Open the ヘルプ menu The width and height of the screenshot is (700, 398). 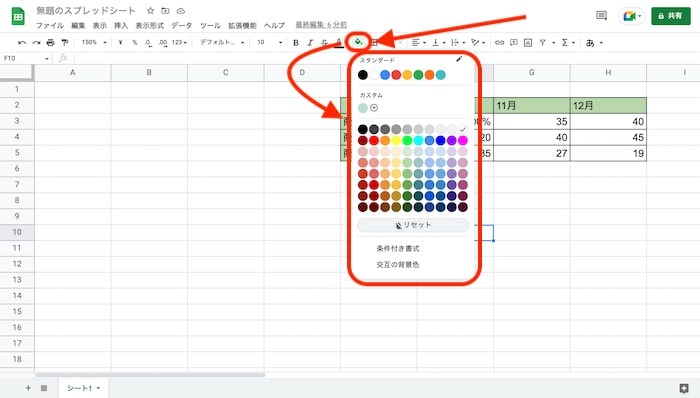pos(274,25)
